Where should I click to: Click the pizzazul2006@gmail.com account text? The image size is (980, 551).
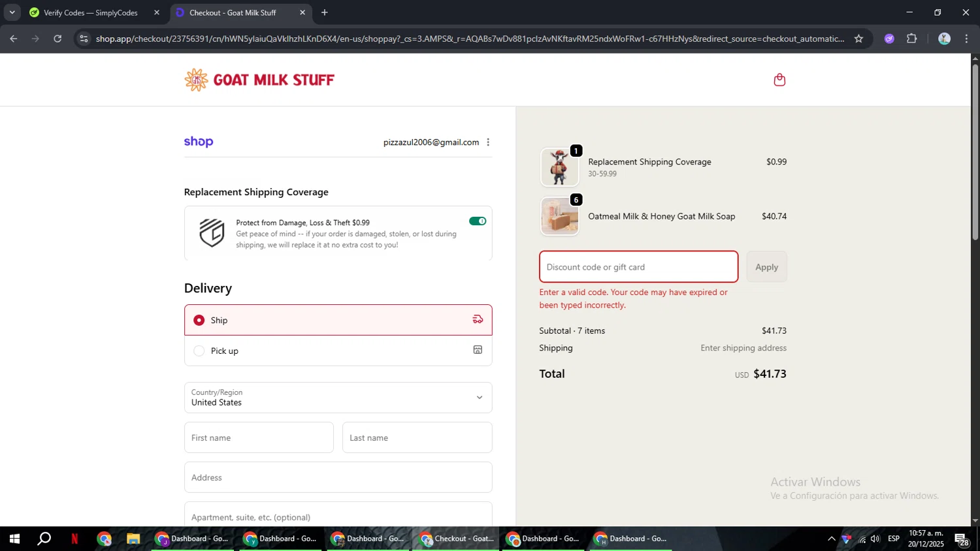pyautogui.click(x=431, y=142)
